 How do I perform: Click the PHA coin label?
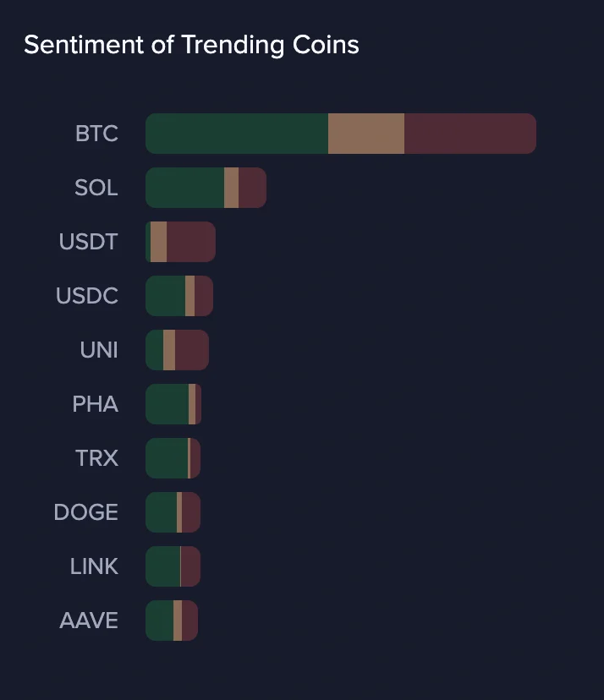coord(95,404)
